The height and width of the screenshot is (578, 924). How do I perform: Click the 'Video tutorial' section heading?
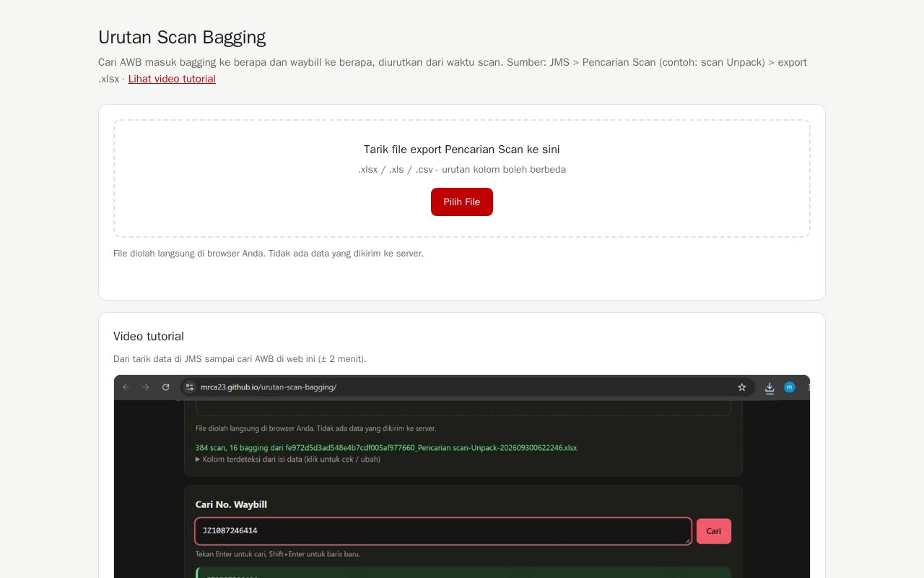149,337
